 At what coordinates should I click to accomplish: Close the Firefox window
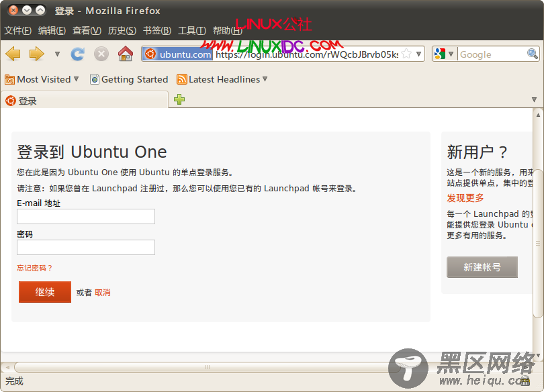(13, 10)
